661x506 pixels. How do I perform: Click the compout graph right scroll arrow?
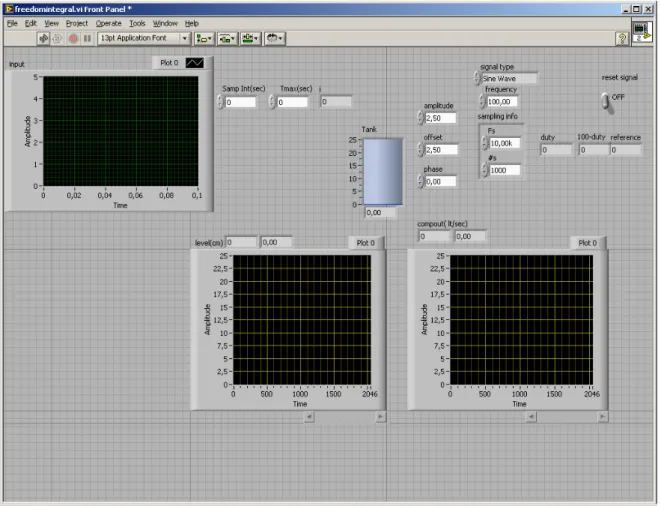(602, 417)
